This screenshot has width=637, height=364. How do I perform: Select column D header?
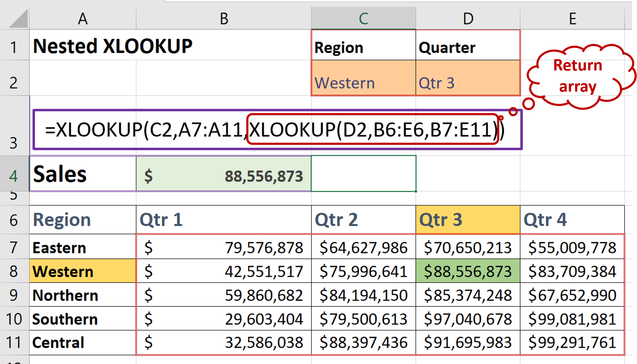[x=468, y=18]
